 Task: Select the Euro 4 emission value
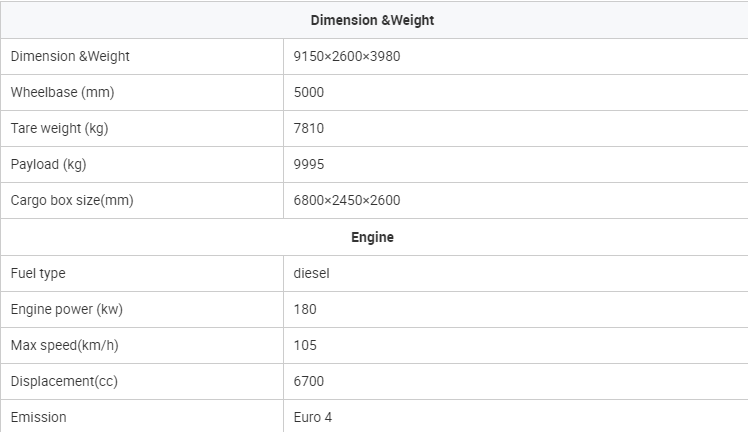pos(312,417)
